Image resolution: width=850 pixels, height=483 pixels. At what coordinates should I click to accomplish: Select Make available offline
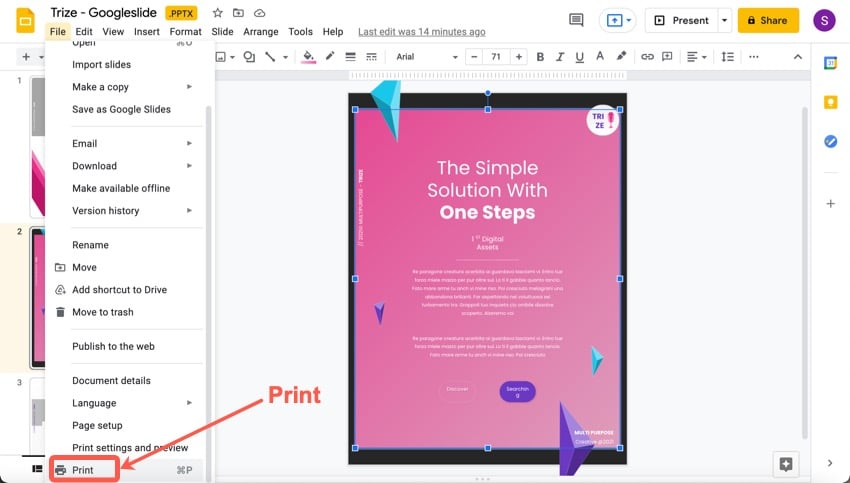[121, 188]
